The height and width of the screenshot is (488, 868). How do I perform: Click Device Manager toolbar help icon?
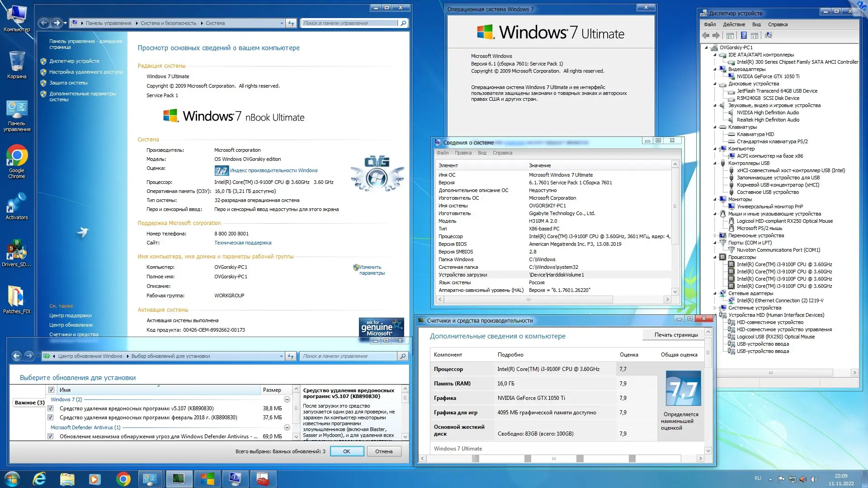744,35
